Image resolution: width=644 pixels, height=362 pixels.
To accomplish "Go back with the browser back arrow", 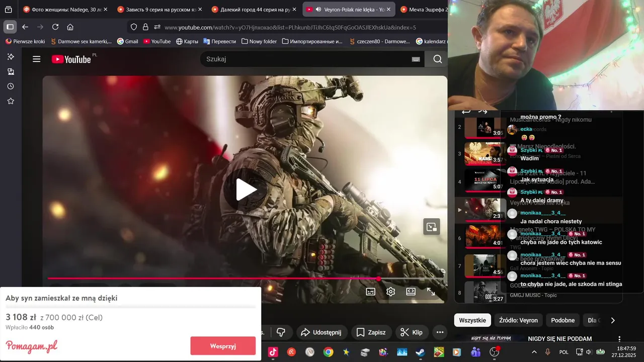I will click(25, 27).
